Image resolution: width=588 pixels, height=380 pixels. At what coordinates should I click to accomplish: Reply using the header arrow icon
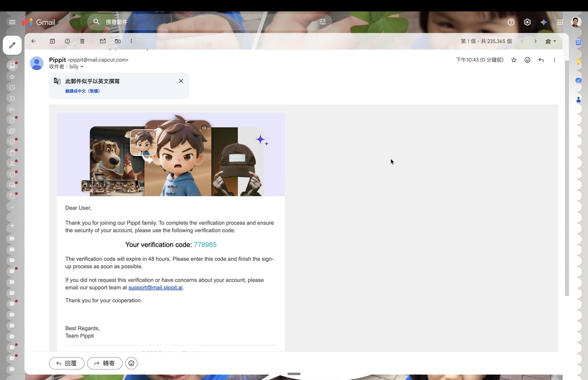[x=541, y=60]
